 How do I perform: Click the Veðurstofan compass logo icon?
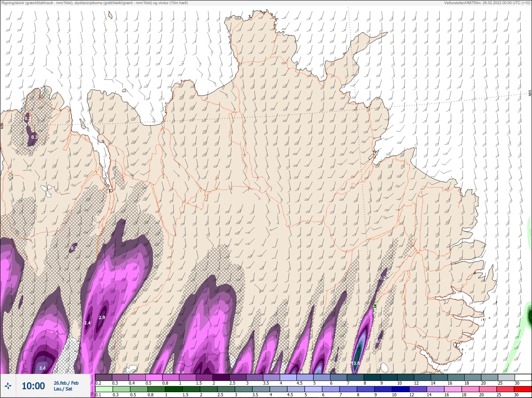(8, 386)
